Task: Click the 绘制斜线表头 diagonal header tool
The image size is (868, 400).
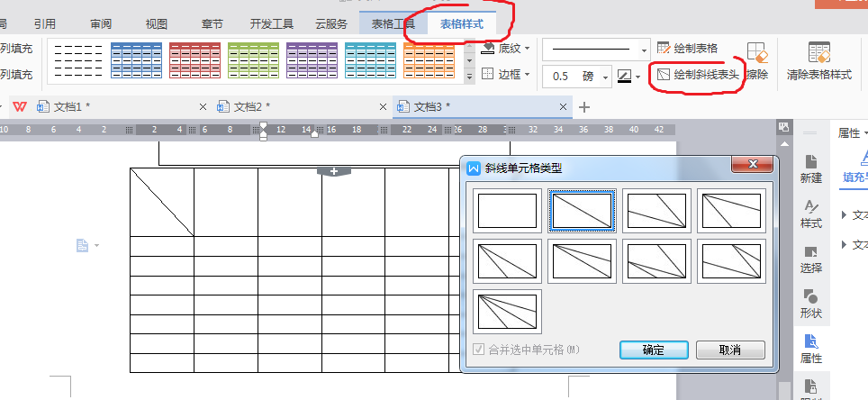Action: pos(698,74)
